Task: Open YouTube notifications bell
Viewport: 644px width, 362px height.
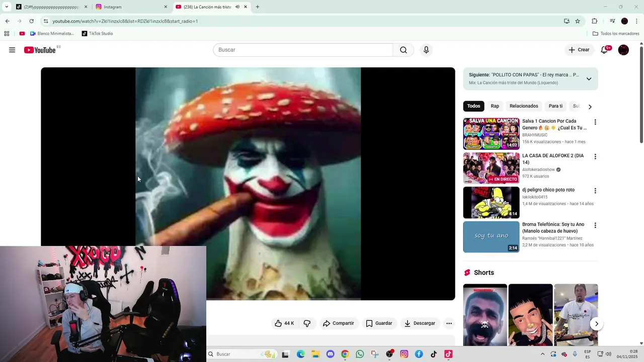Action: [x=604, y=50]
